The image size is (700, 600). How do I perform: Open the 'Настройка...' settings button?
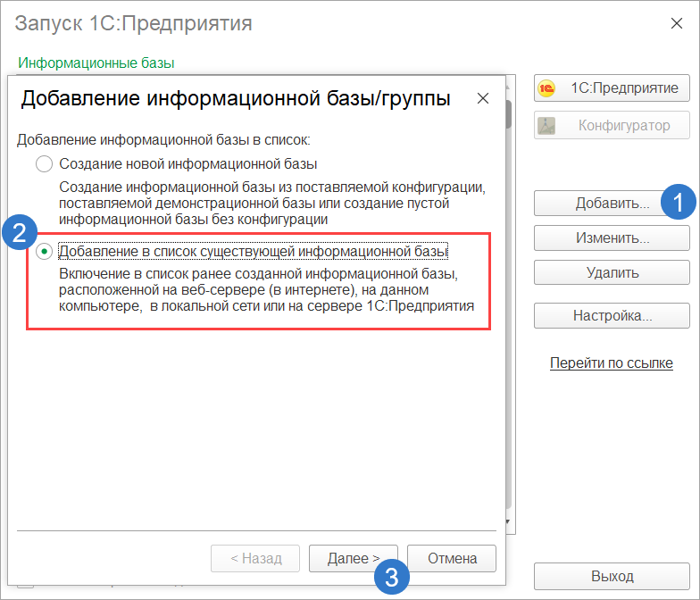coord(612,316)
